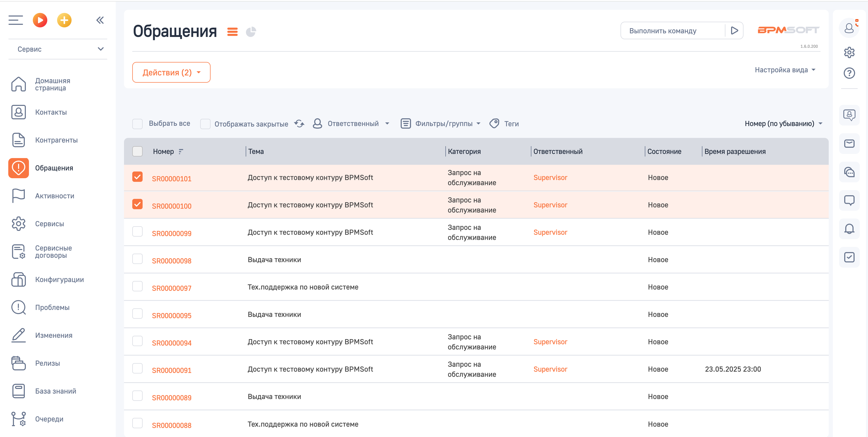The width and height of the screenshot is (868, 437).
Task: Click the Выполнить команду input field
Action: pyautogui.click(x=672, y=31)
